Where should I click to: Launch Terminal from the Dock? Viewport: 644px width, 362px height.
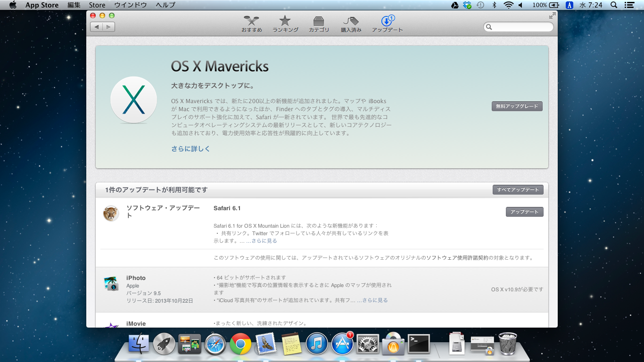click(419, 344)
